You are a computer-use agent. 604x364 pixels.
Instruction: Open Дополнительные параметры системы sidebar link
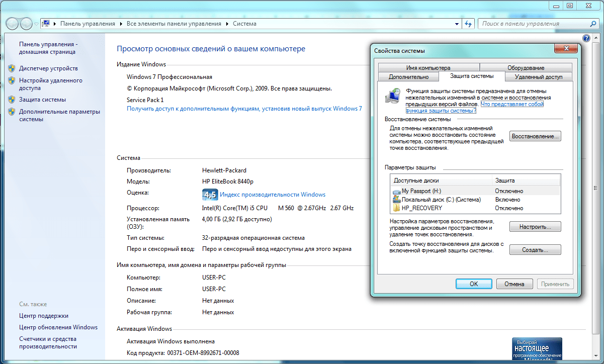59,115
